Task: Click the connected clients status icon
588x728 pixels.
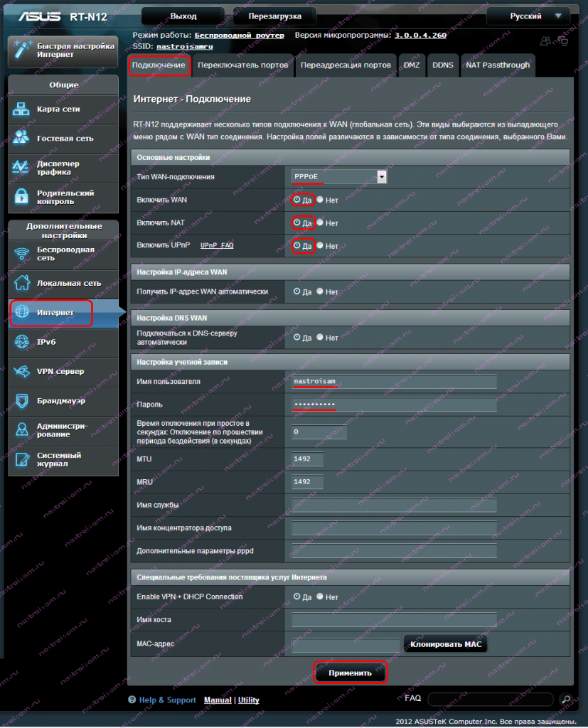Action: point(545,41)
